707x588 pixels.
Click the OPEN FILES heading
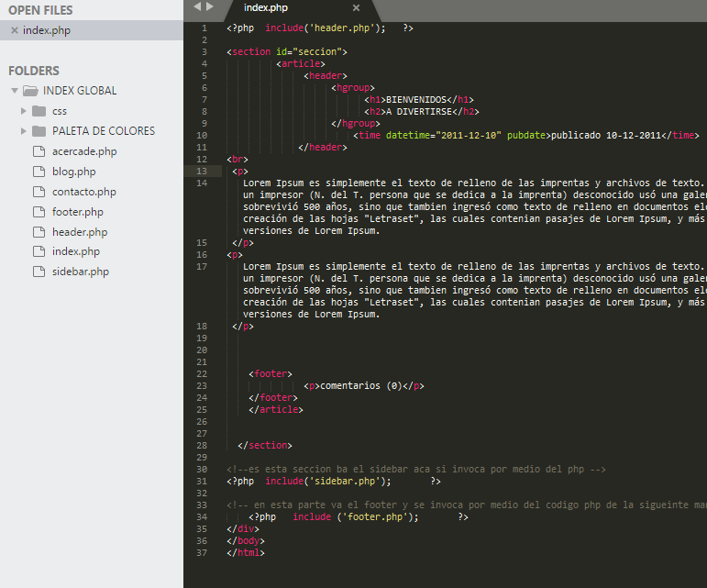tap(40, 10)
